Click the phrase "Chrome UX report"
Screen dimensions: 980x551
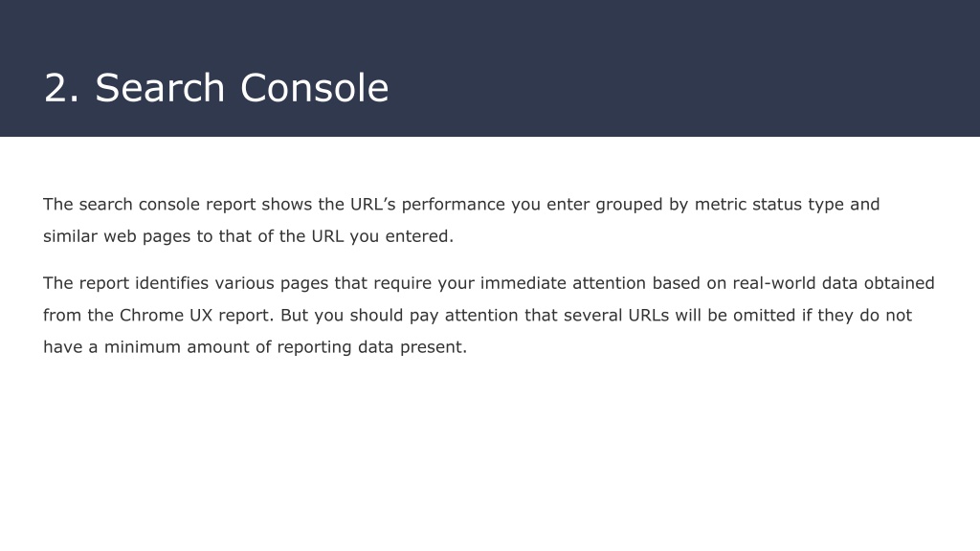click(x=195, y=316)
